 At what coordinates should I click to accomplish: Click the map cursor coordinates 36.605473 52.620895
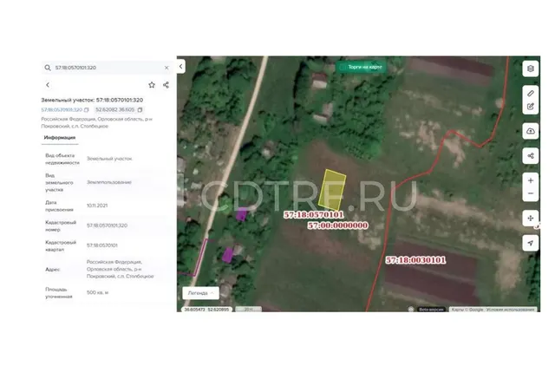tap(206, 310)
